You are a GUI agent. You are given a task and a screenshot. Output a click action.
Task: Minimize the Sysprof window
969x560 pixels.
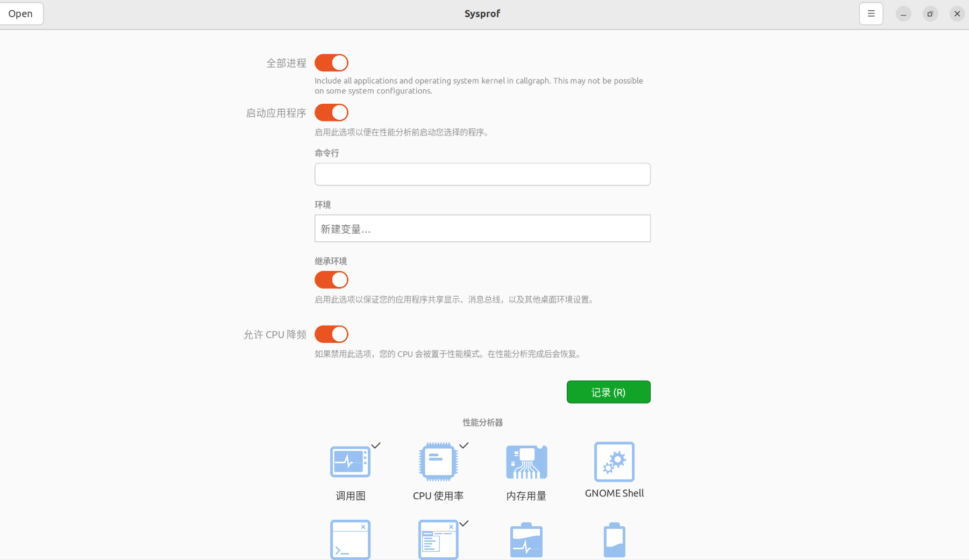[x=903, y=14]
